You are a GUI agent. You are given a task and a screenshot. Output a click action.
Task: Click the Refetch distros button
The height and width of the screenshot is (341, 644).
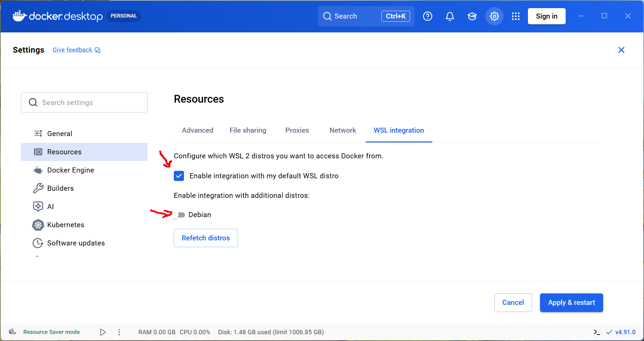click(206, 238)
